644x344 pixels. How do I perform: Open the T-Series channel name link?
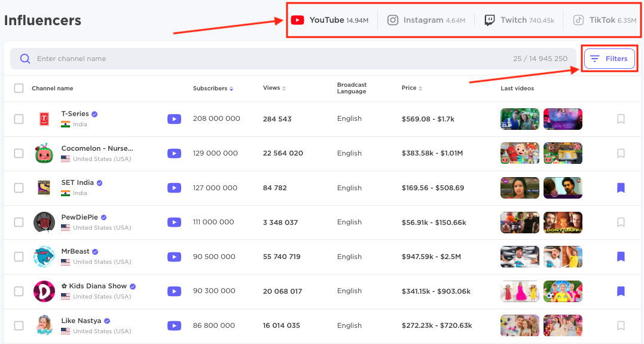click(x=75, y=114)
